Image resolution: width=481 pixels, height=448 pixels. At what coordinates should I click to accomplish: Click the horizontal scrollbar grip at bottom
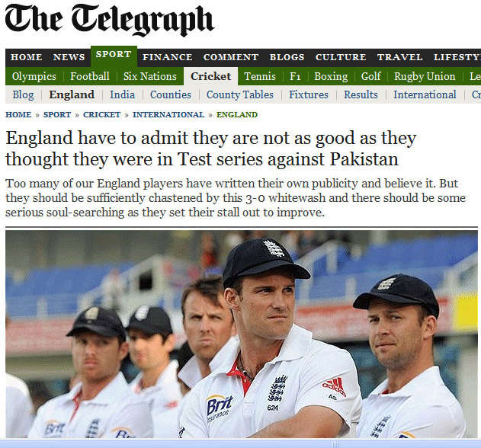tap(335, 444)
